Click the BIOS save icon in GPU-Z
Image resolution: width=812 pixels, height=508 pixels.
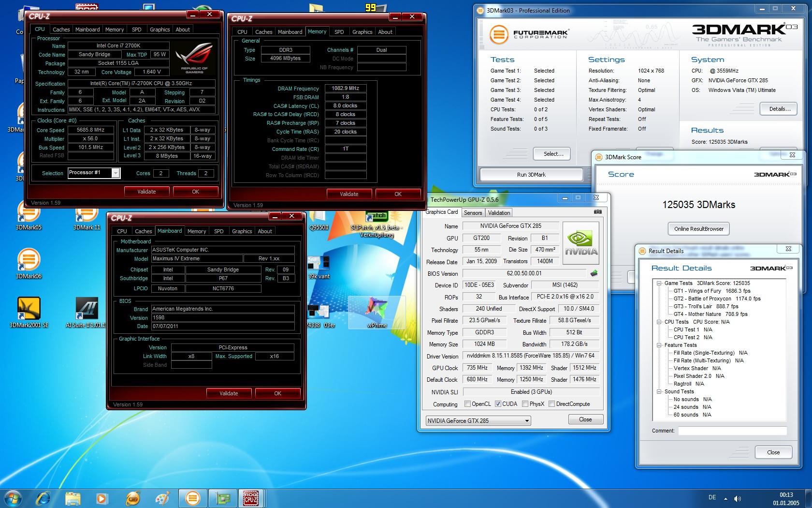click(x=594, y=273)
